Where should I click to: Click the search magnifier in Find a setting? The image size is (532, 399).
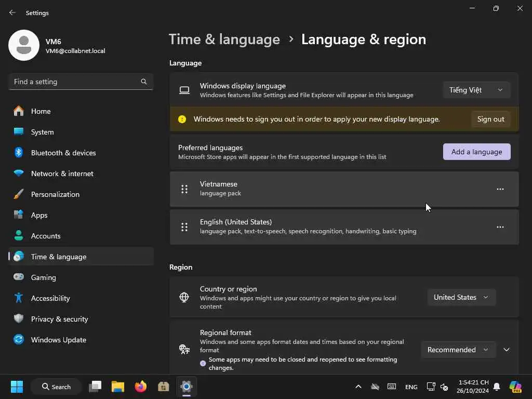[143, 82]
